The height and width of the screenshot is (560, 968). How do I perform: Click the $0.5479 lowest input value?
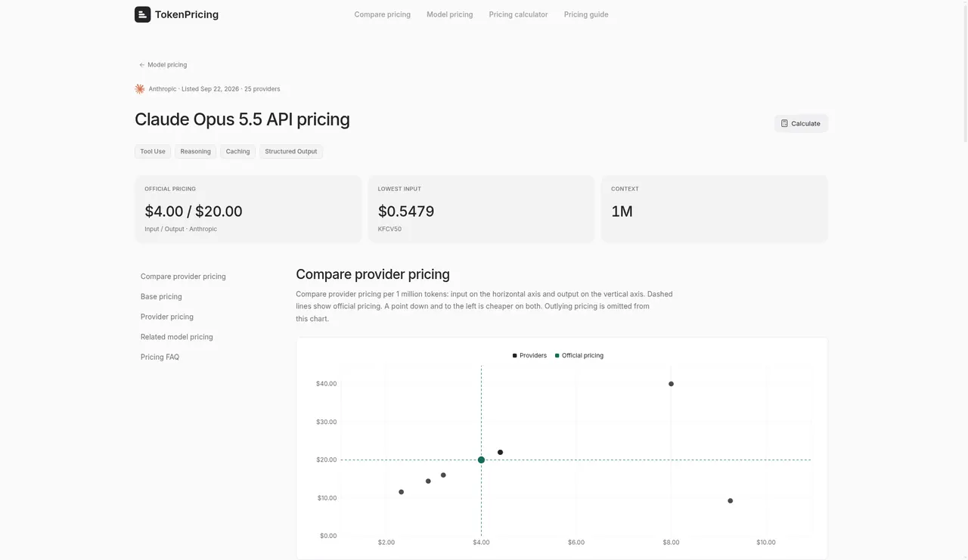click(x=406, y=212)
